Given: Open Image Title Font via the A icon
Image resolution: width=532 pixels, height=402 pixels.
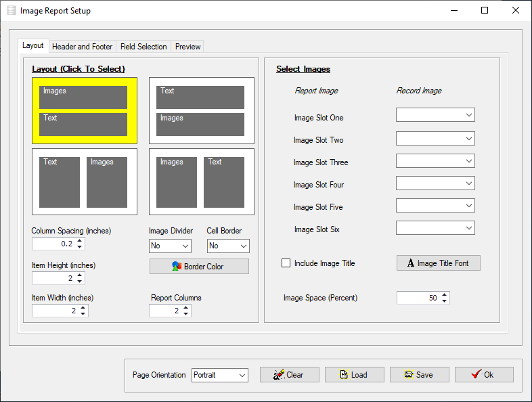Looking at the screenshot, I should tap(411, 263).
